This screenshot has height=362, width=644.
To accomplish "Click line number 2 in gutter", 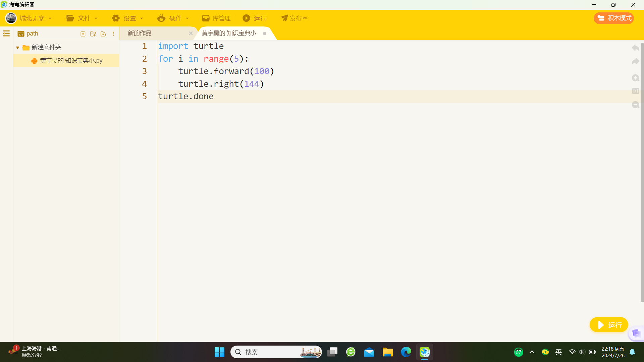I will click(x=145, y=59).
